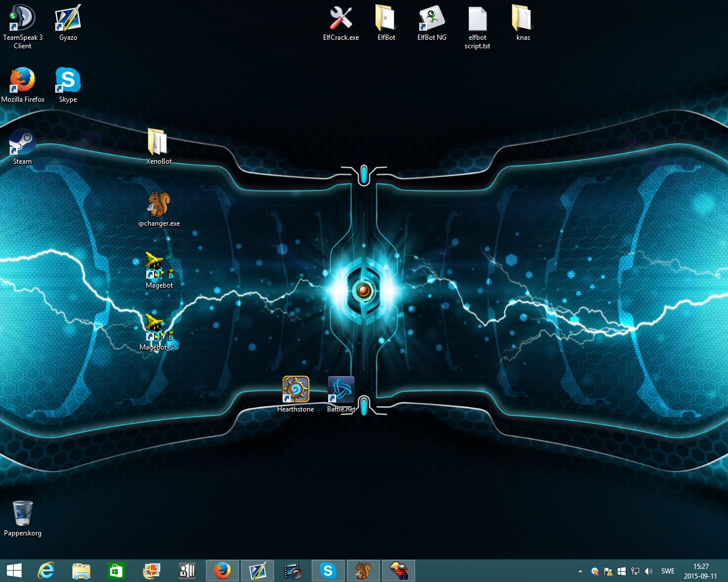
Task: Open the clock showing 15:27
Action: (x=701, y=571)
